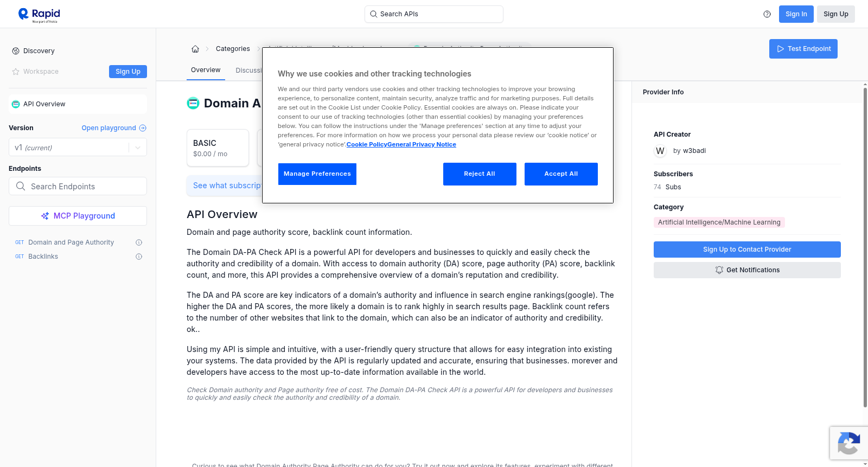868x467 pixels.
Task: Open the Cookie Policy link
Action: [367, 144]
